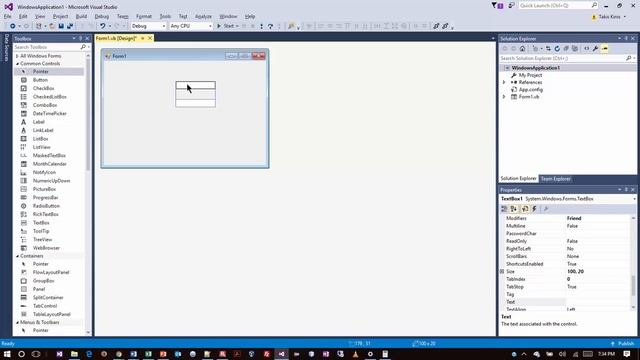Screen dimensions: 640x360
Task: Select the Label control in Toolbox
Action: click(38, 122)
